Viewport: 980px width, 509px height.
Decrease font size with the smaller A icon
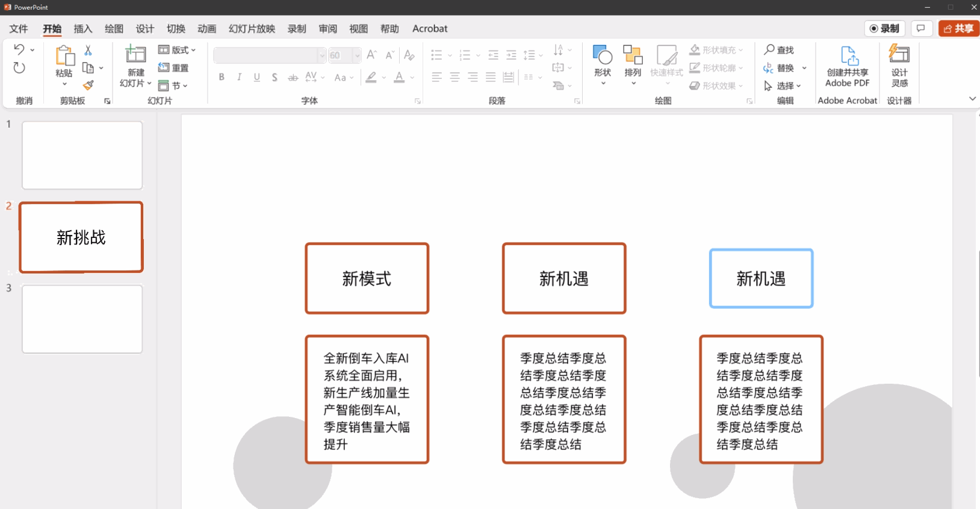tap(389, 55)
